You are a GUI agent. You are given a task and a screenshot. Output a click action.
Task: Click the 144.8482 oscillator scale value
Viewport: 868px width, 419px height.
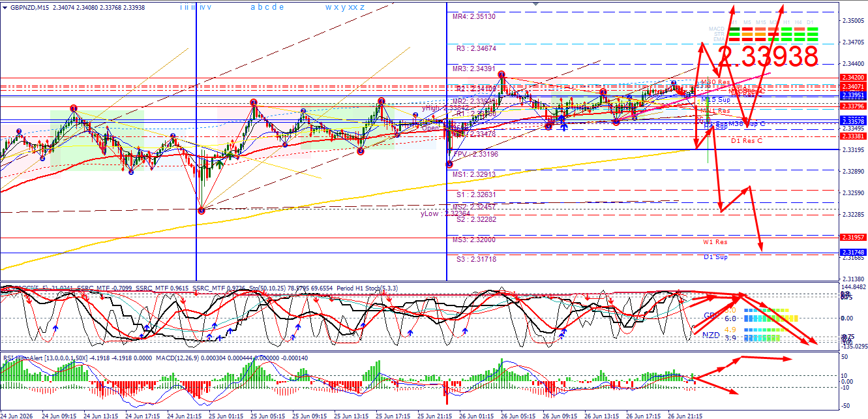tap(853, 287)
